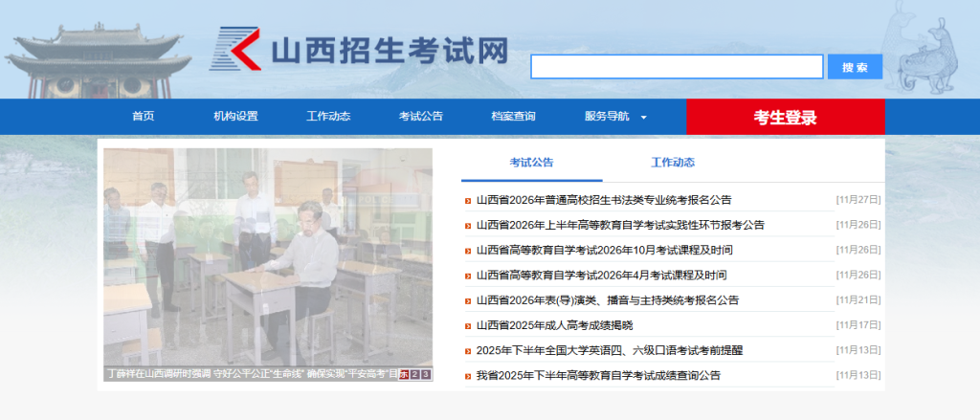Expand the 服务导航 dropdown arrow
980x420 pixels.
tap(644, 117)
